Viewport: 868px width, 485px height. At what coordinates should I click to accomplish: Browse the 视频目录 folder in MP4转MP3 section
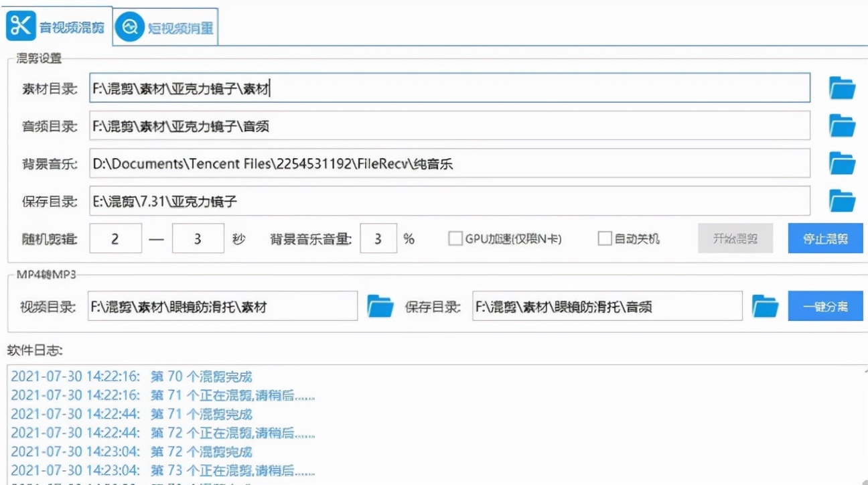point(380,305)
